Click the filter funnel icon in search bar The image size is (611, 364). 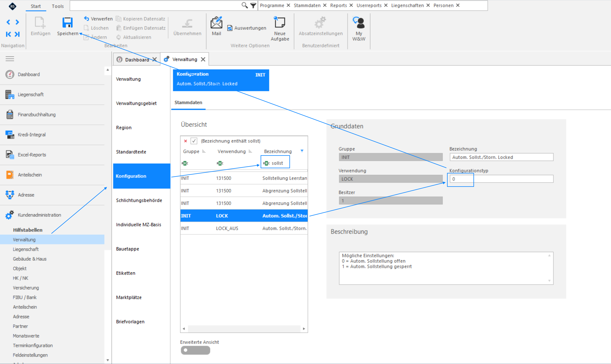click(253, 5)
